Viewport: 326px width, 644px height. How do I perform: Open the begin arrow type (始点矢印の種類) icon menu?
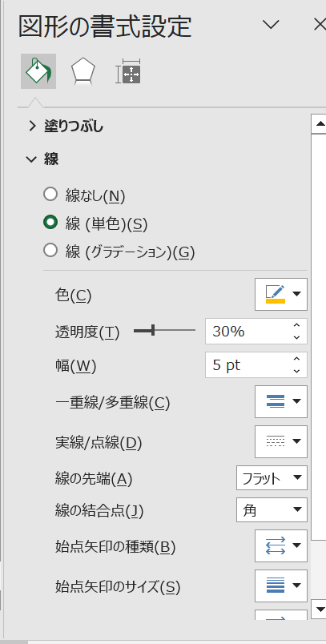point(281,545)
